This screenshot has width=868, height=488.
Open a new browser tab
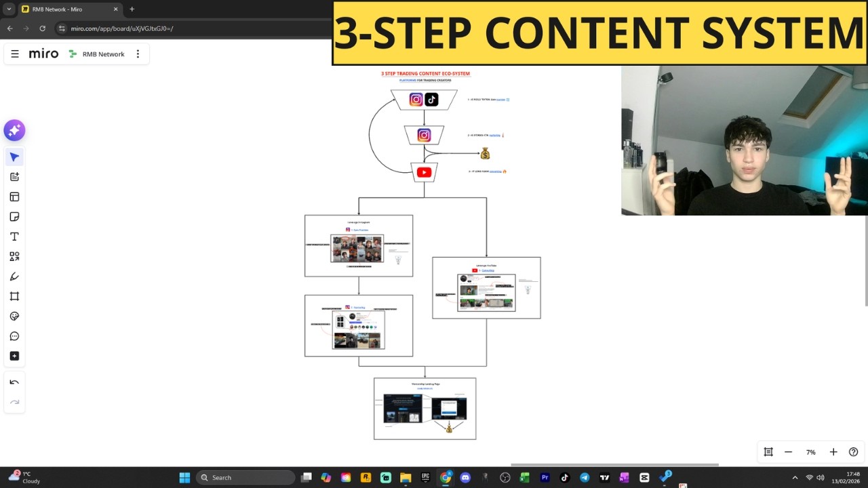pyautogui.click(x=132, y=9)
